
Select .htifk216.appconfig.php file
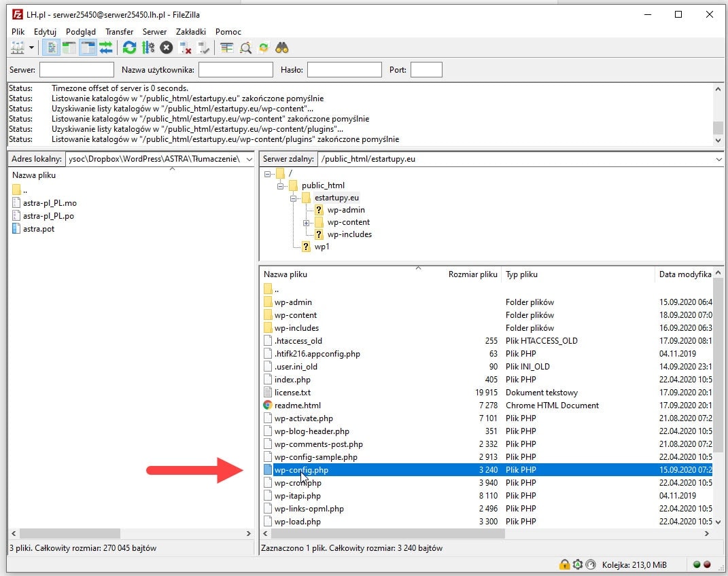coord(317,354)
